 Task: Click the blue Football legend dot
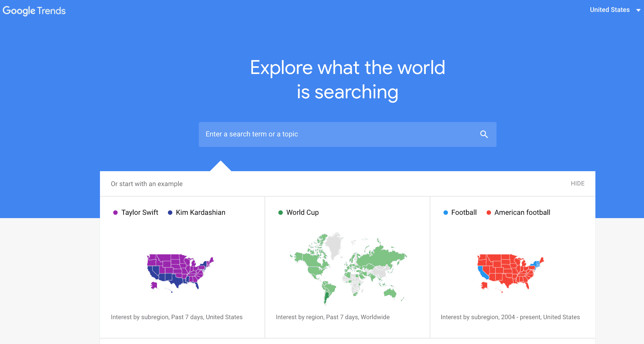pyautogui.click(x=445, y=212)
